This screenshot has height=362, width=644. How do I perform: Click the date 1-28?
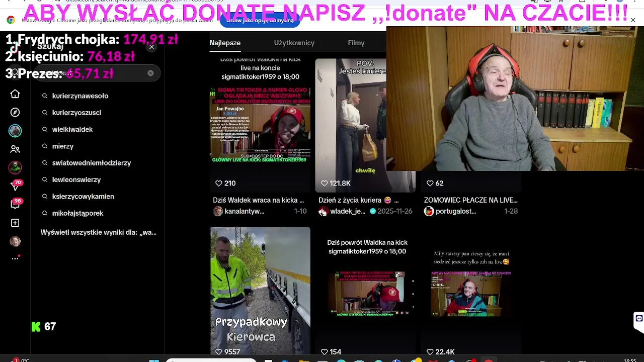coord(511,211)
